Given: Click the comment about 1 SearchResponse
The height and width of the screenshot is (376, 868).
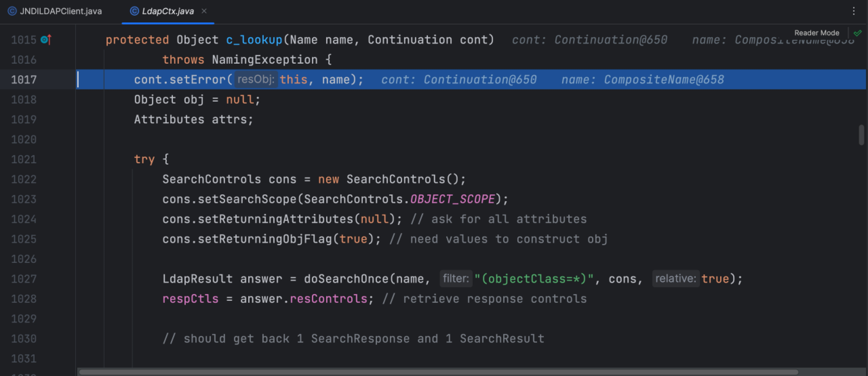Looking at the screenshot, I should pos(353,339).
